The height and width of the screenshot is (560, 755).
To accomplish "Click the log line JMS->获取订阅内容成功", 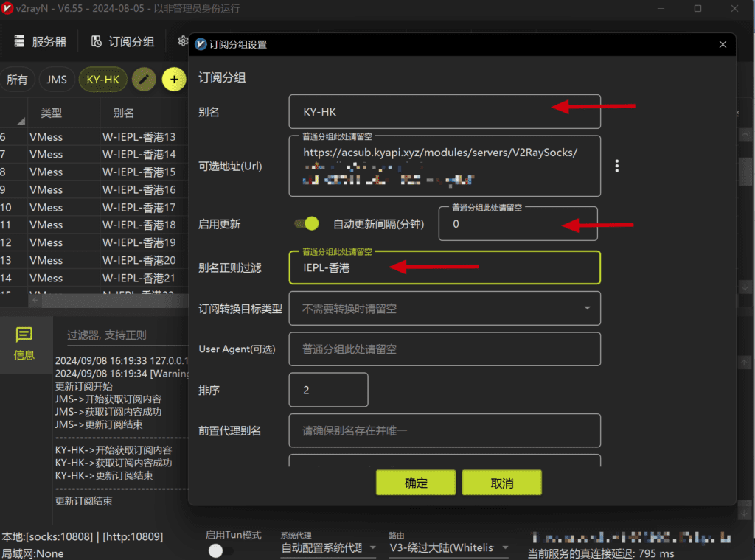I will [108, 412].
